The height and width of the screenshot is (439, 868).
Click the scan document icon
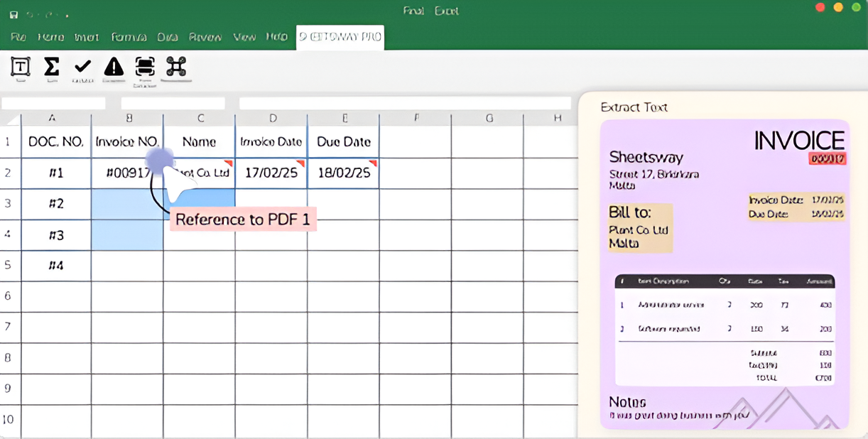tap(145, 67)
